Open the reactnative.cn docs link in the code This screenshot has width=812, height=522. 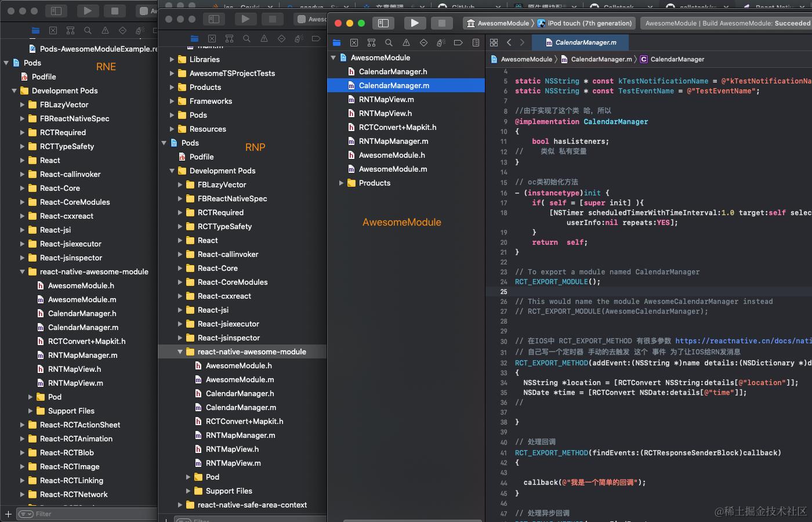click(744, 341)
